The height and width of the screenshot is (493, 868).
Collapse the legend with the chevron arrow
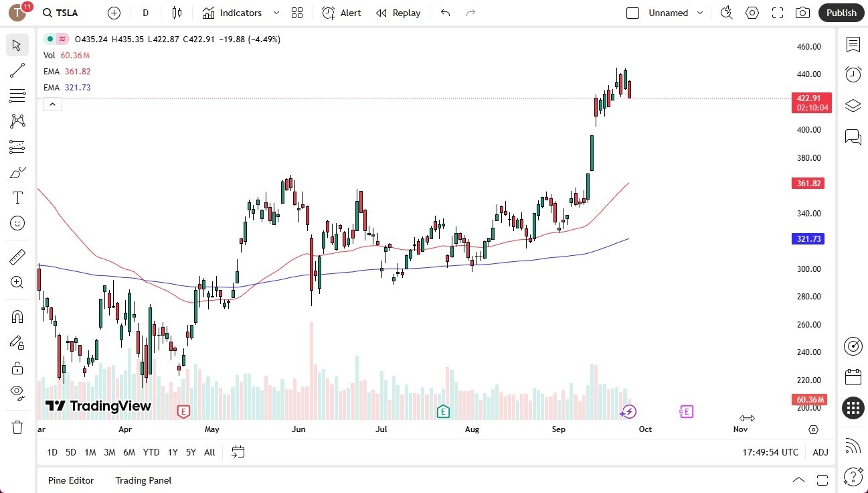click(x=52, y=104)
